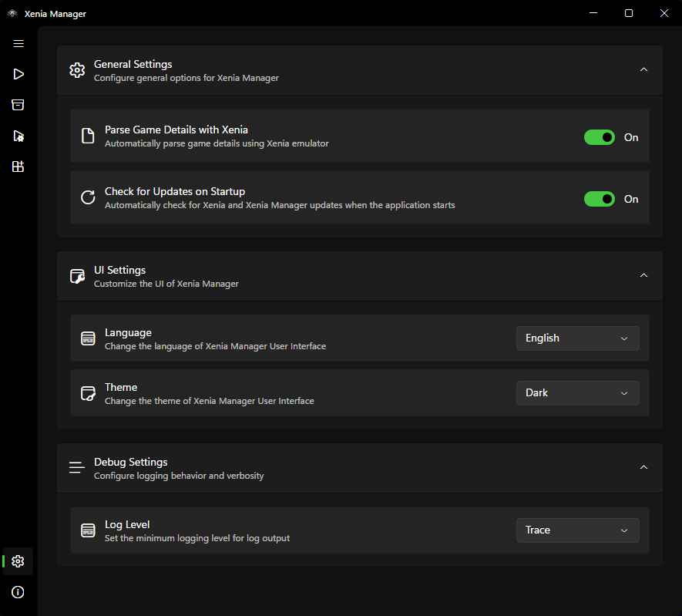
Task: Click 'Configure logging behavior and verbosity' text
Action: click(x=179, y=476)
